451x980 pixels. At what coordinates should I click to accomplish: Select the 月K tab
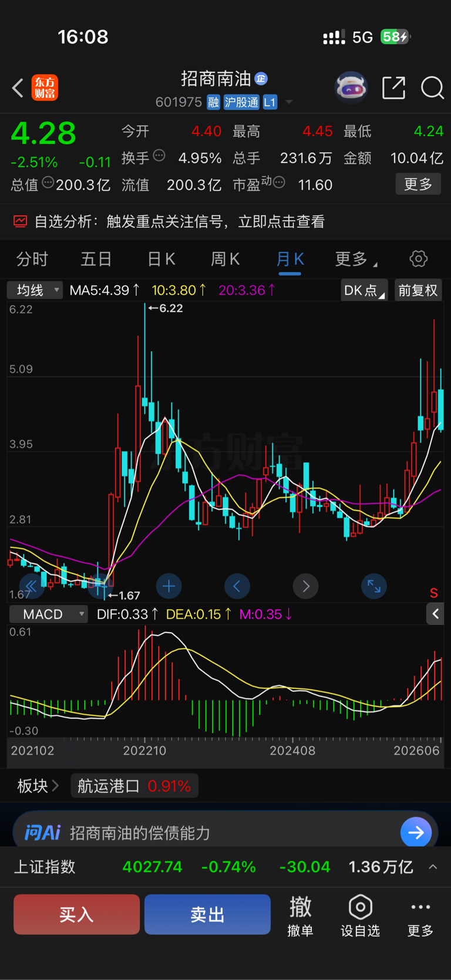point(290,259)
